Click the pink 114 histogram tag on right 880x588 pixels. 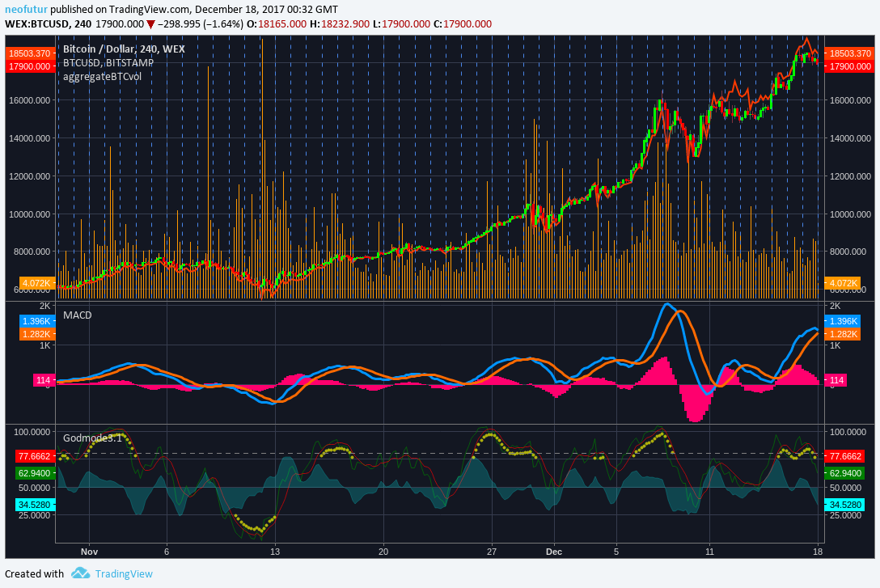836,380
